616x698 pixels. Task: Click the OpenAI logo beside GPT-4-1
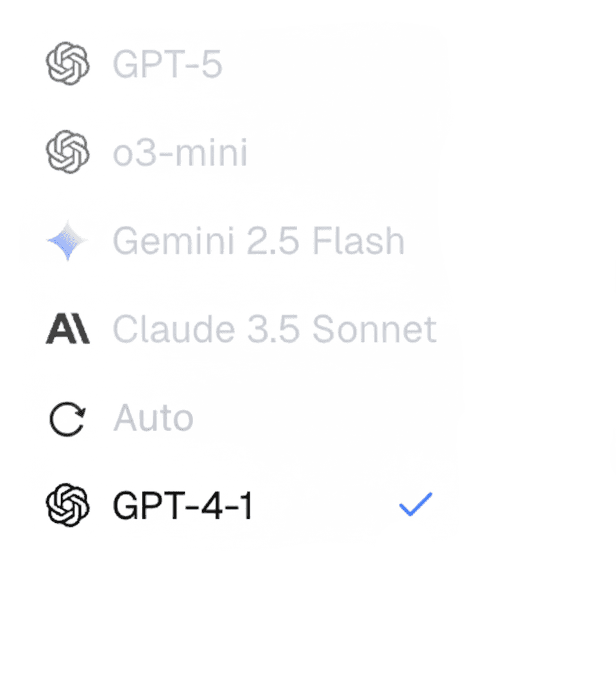click(67, 506)
